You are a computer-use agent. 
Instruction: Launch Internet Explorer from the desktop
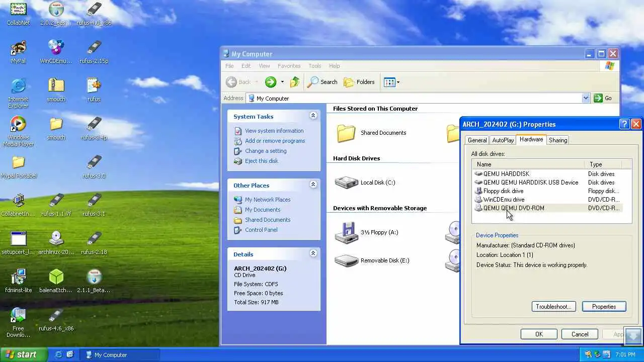pos(18,93)
